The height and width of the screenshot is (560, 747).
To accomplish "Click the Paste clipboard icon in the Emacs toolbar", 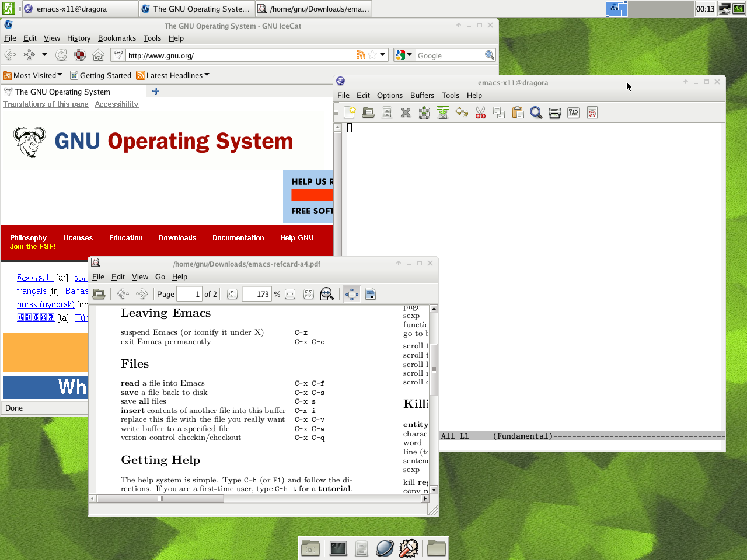I will point(518,113).
